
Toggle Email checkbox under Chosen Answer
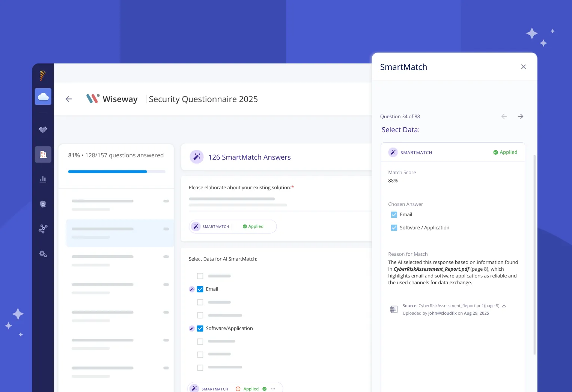pos(394,215)
